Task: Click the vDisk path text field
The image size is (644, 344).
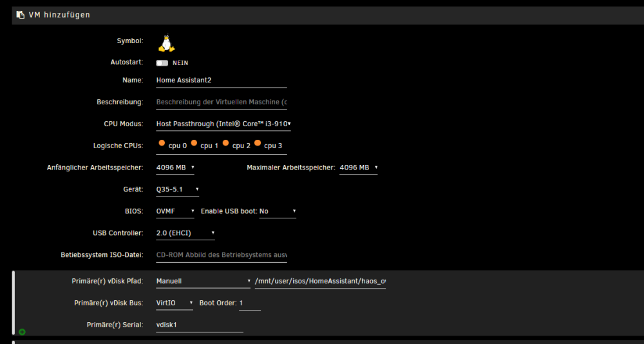Action: (320, 281)
